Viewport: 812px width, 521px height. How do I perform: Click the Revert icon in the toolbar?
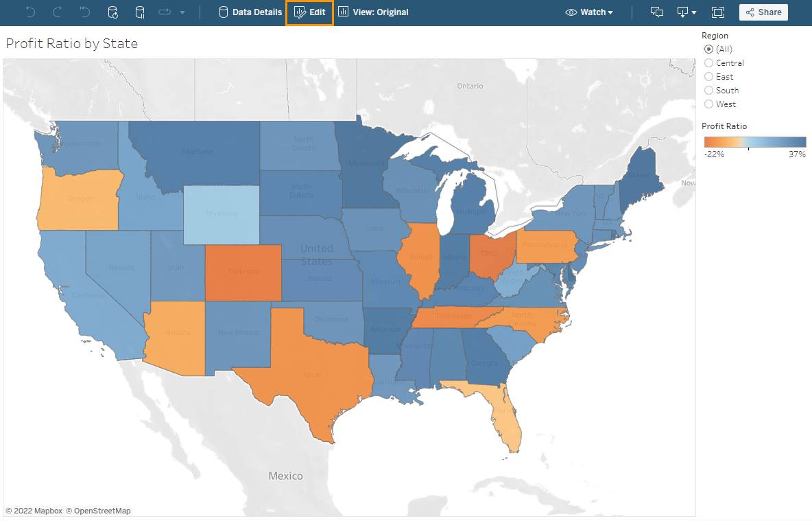[x=84, y=12]
